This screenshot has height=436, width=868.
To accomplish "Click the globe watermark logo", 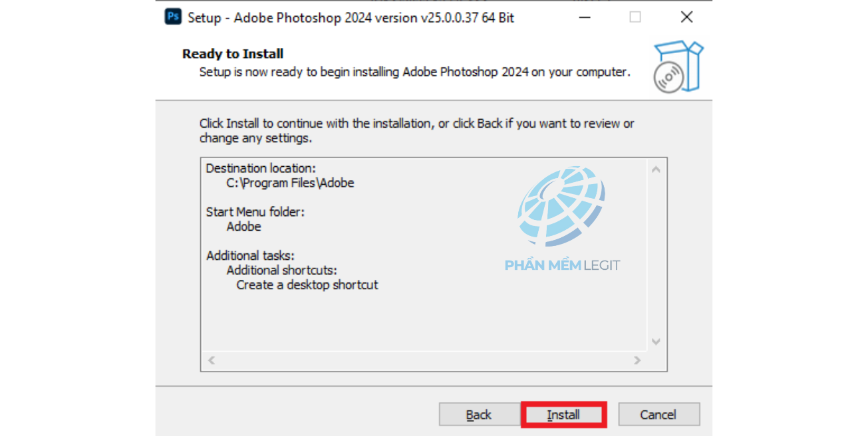I will (x=561, y=205).
